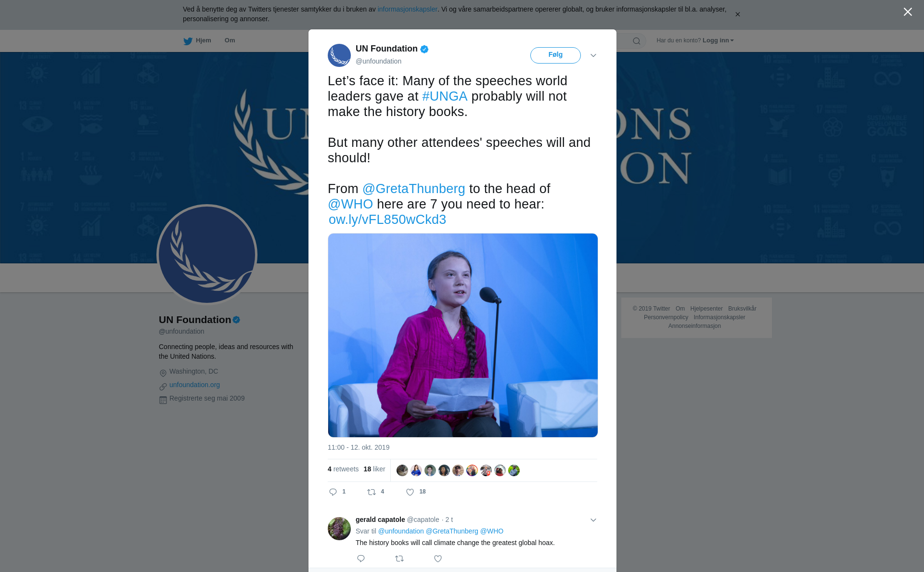
Task: Click the reply icon under the main tweet
Action: (333, 492)
